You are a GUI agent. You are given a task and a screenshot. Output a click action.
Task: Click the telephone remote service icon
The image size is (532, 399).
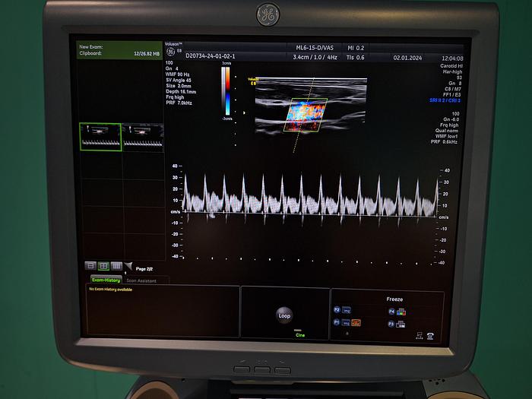pos(430,336)
